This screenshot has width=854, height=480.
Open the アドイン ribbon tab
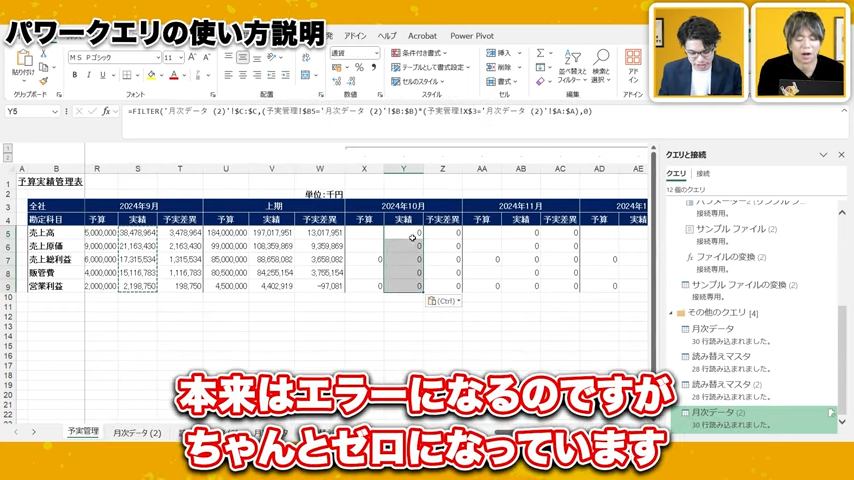click(355, 36)
